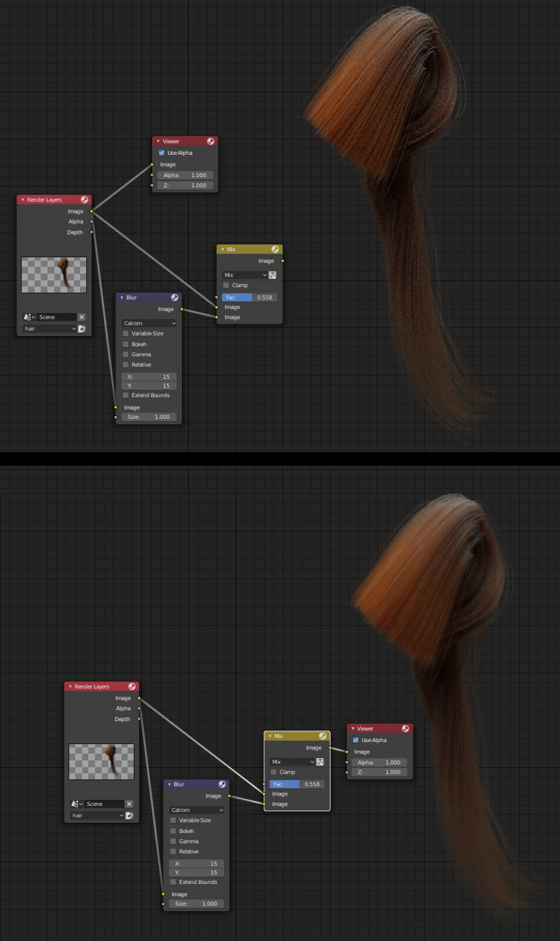Click X value field in upper Blur node
Viewport: 560px width, 941px height.
[x=149, y=377]
